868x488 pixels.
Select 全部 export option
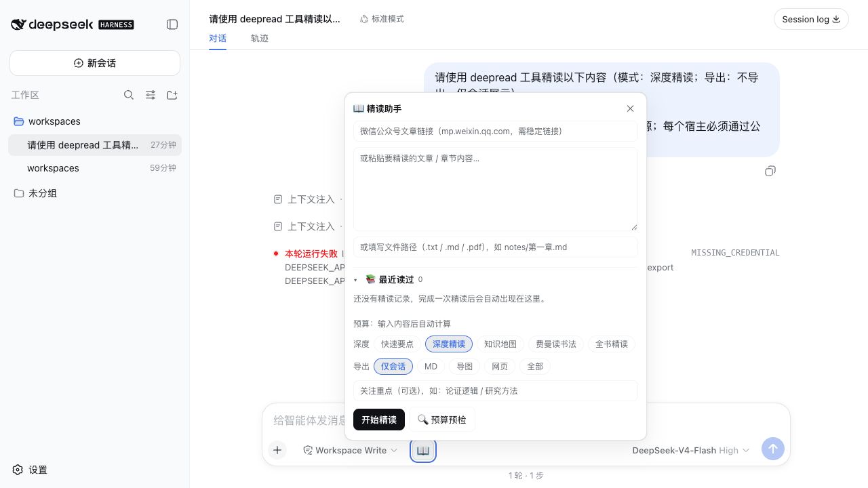pyautogui.click(x=535, y=367)
